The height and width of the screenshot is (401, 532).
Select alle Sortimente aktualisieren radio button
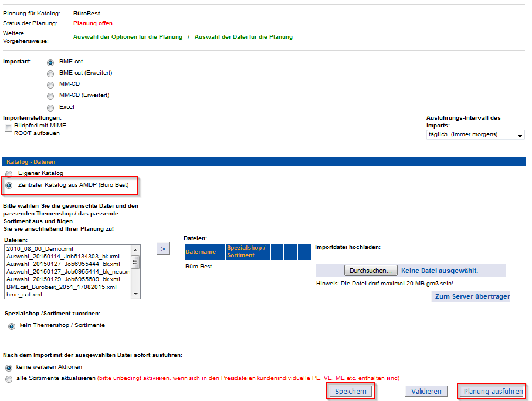coord(9,379)
